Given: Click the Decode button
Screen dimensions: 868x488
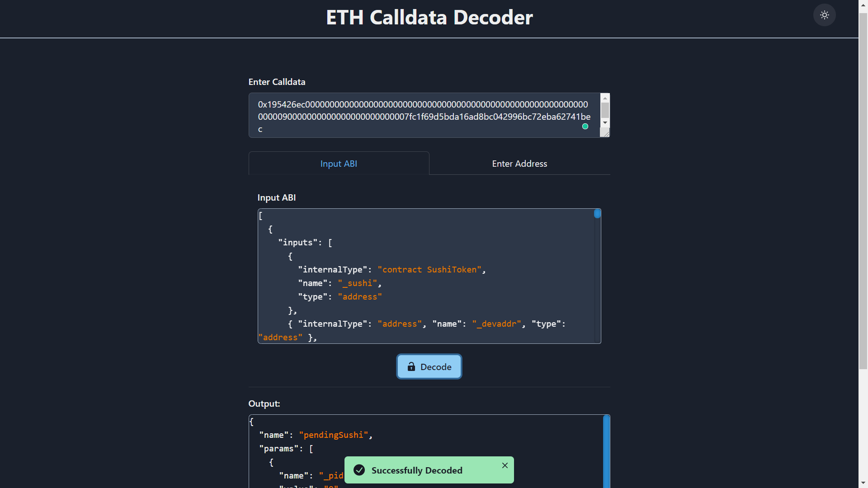Looking at the screenshot, I should (429, 366).
